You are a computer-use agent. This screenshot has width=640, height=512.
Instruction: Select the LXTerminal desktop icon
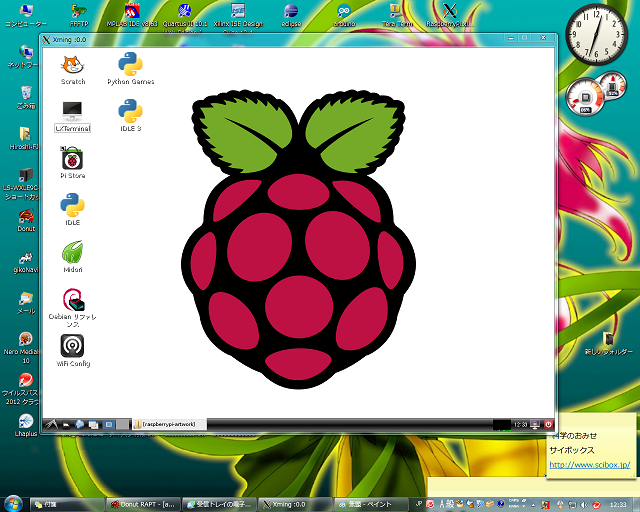click(x=72, y=116)
